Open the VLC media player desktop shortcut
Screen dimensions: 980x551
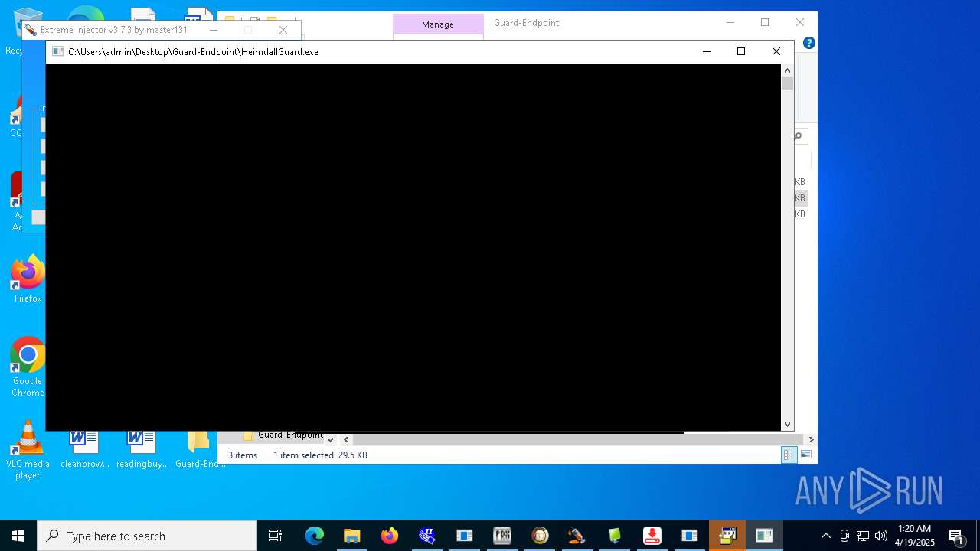tap(28, 450)
